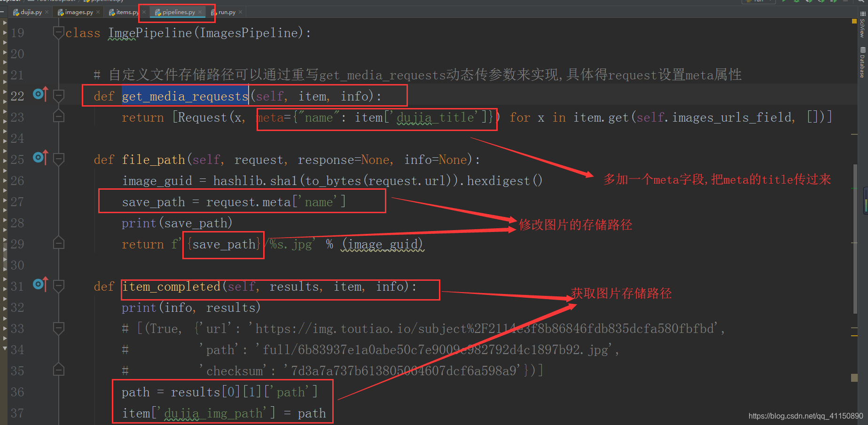Click the selected get_media_requests method name
Image resolution: width=868 pixels, height=425 pixels.
click(x=185, y=96)
